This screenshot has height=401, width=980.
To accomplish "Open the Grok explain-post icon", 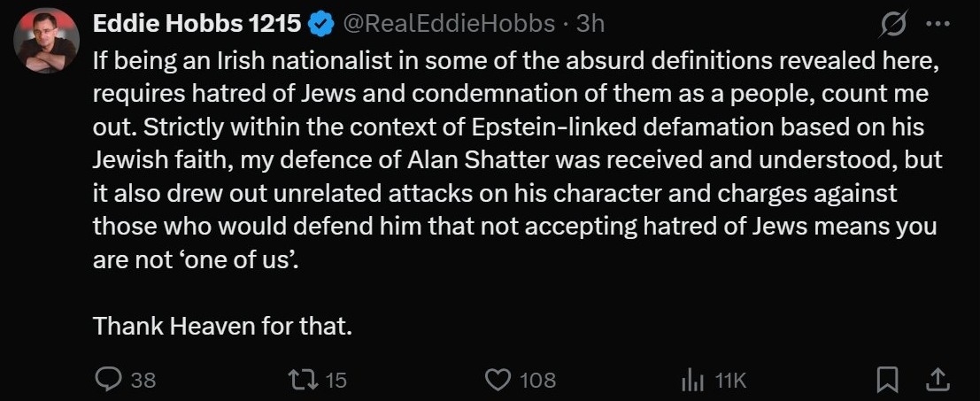I will (x=891, y=26).
